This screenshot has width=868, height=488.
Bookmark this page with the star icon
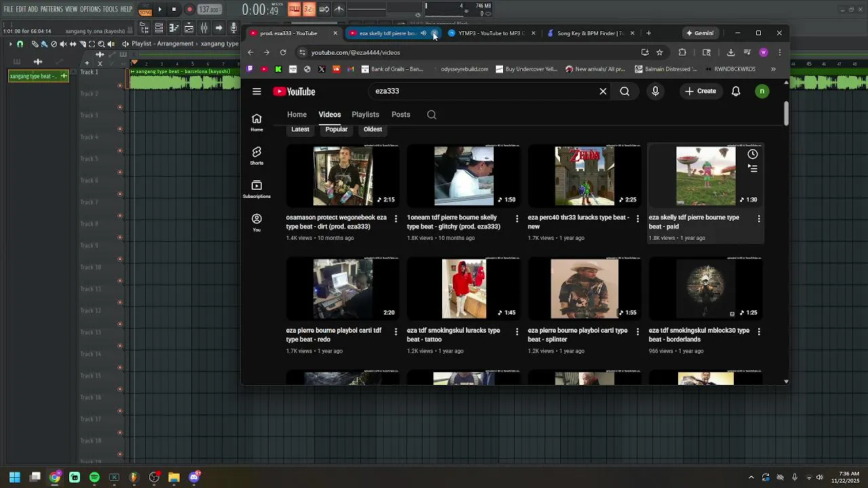pos(659,52)
